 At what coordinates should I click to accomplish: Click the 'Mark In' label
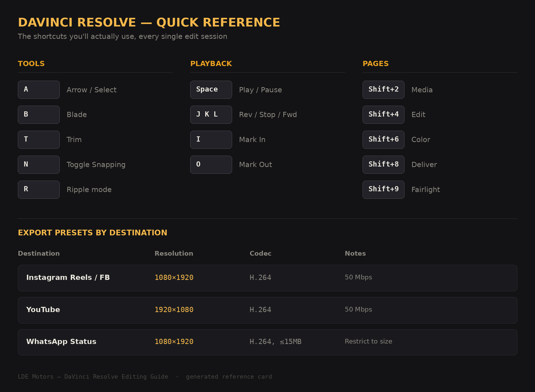pyautogui.click(x=252, y=140)
